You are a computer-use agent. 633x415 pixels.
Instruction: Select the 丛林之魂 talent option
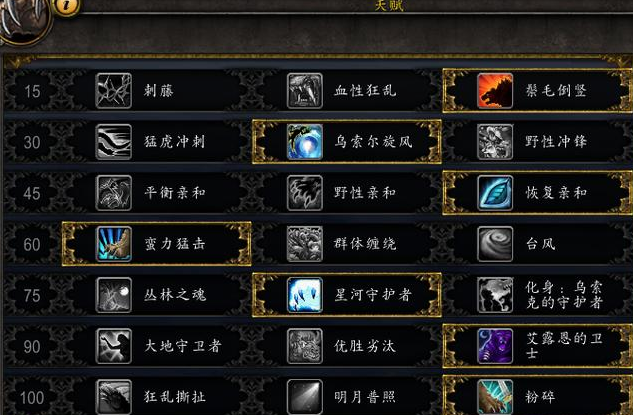[157, 295]
